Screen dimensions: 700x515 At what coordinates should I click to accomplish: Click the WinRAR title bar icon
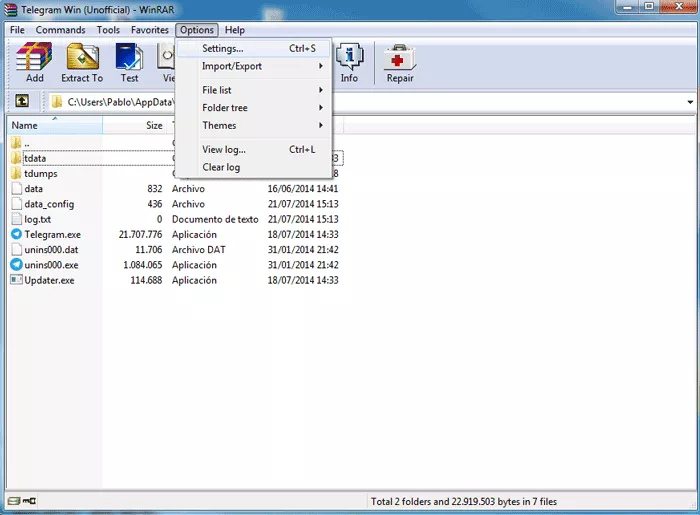click(10, 9)
